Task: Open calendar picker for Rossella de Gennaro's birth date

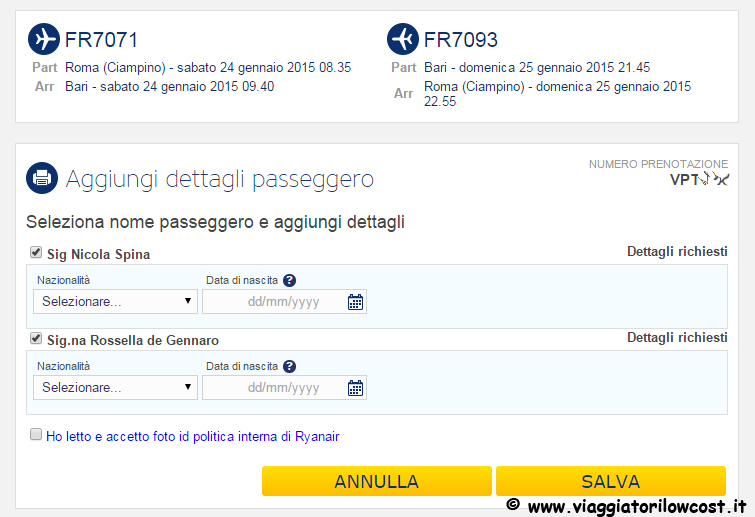Action: pyautogui.click(x=355, y=388)
